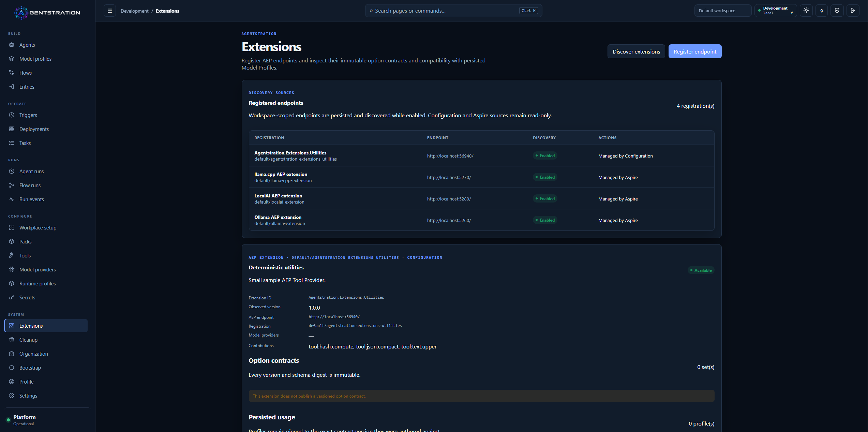This screenshot has height=432, width=868.
Task: Navigate to Deployments in the sidebar
Action: pos(46,129)
